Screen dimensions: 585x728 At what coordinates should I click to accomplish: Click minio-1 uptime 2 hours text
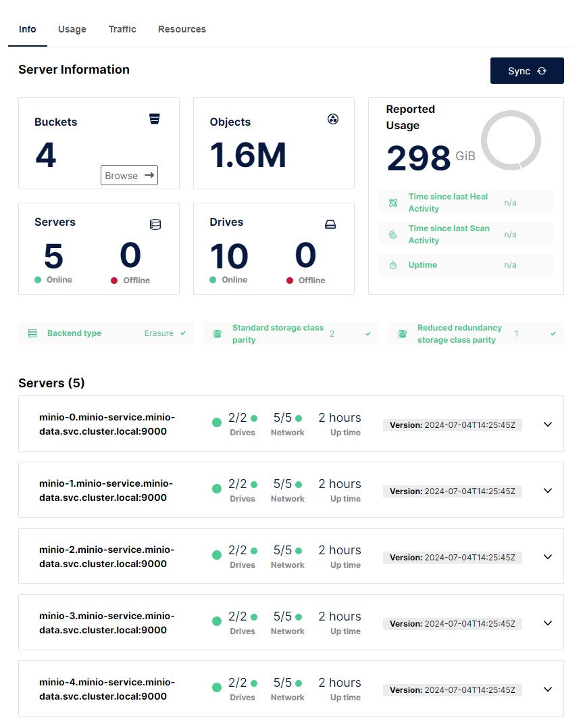[x=340, y=484]
